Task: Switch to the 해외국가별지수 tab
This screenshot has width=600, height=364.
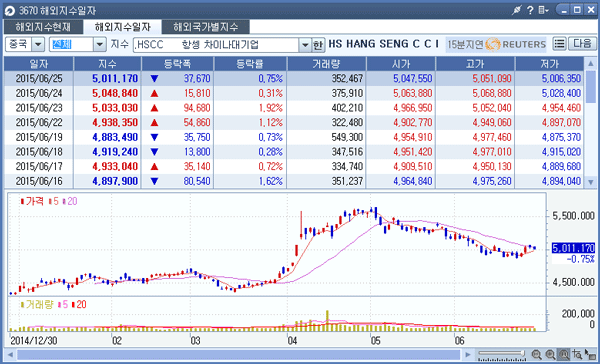Action: point(205,27)
